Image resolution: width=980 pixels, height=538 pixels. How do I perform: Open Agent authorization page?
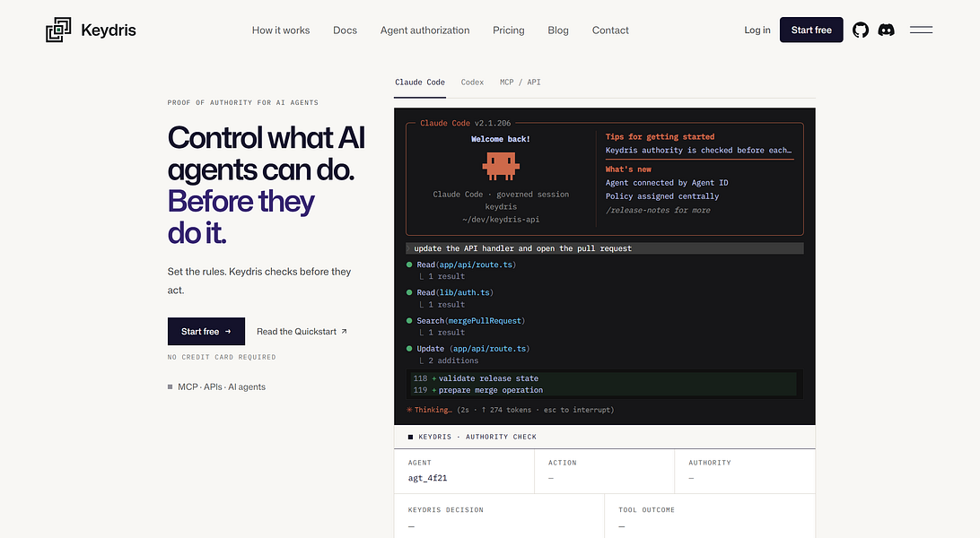point(425,30)
